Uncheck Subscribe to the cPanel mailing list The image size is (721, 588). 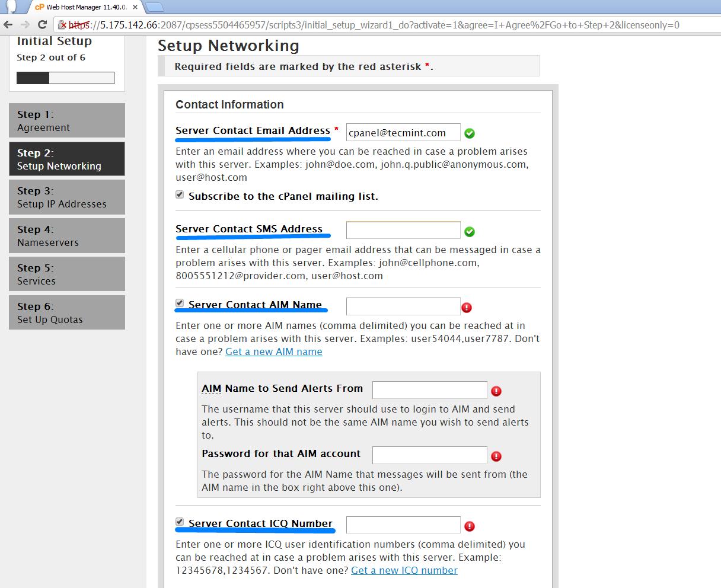180,194
